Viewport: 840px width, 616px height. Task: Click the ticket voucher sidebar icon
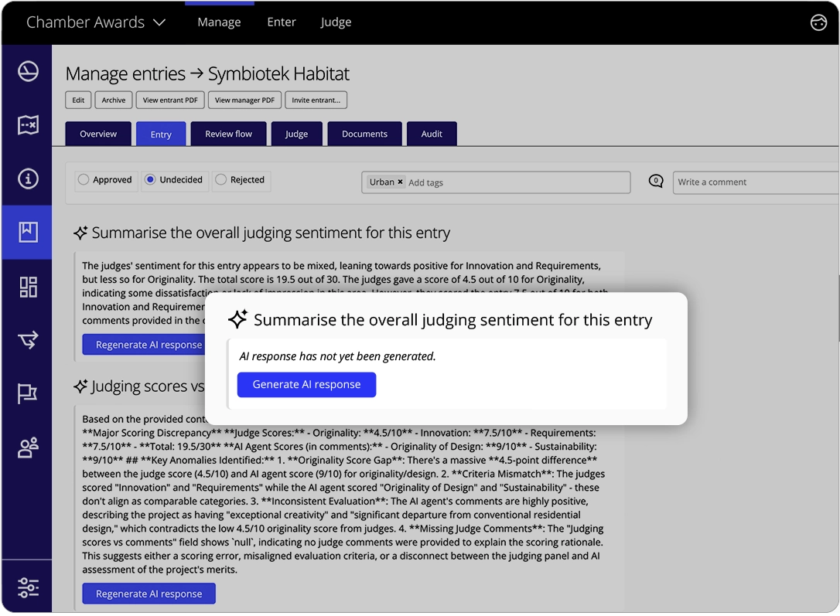tap(28, 125)
